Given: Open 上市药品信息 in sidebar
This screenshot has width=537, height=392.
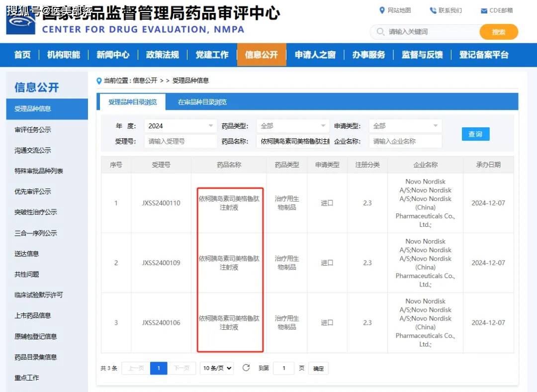Looking at the screenshot, I should coord(32,315).
